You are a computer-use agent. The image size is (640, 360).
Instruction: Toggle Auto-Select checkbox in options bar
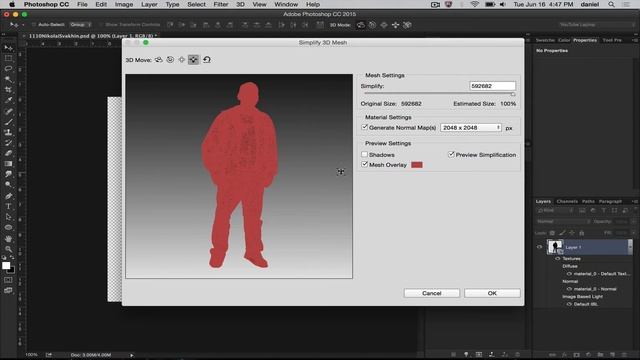coord(33,25)
